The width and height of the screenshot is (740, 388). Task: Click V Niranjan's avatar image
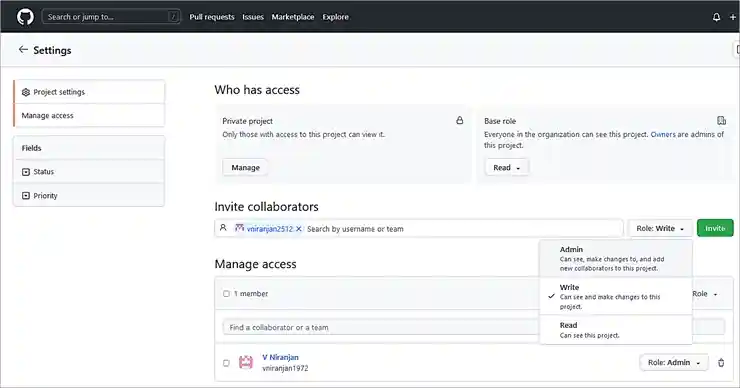point(246,363)
